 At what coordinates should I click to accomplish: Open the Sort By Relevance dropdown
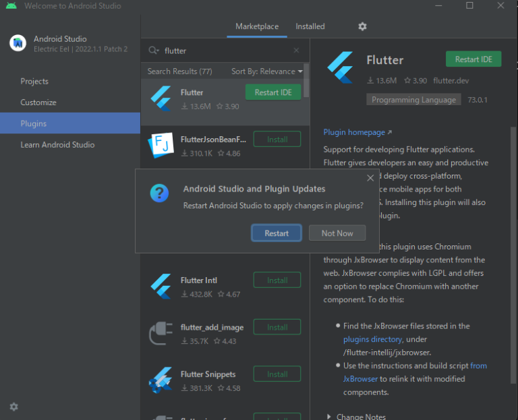266,71
